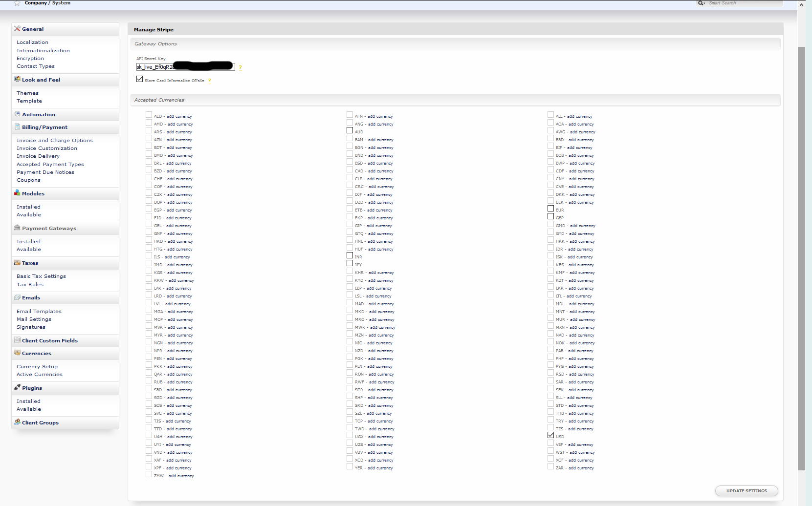Click help tooltip next to Store Card Information Offsite
812x506 pixels.
click(x=210, y=81)
